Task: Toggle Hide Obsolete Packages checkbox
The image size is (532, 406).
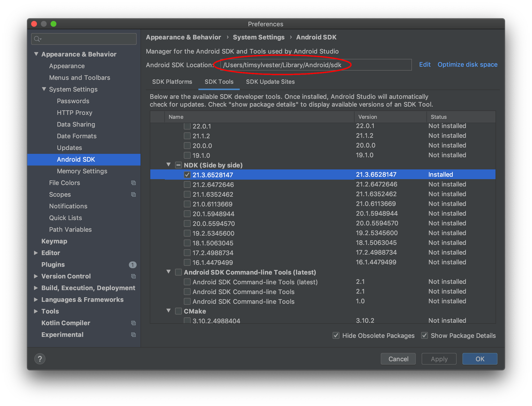Action: (336, 335)
